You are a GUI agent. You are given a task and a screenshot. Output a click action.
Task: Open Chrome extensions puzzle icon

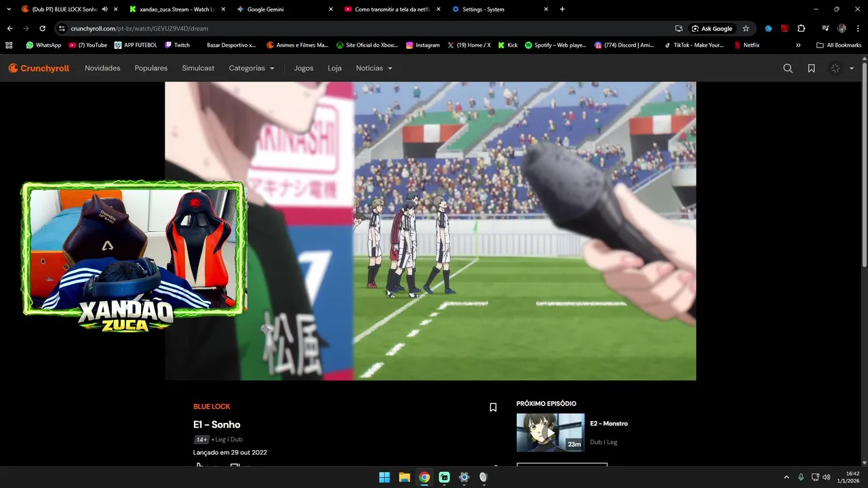pos(802,28)
